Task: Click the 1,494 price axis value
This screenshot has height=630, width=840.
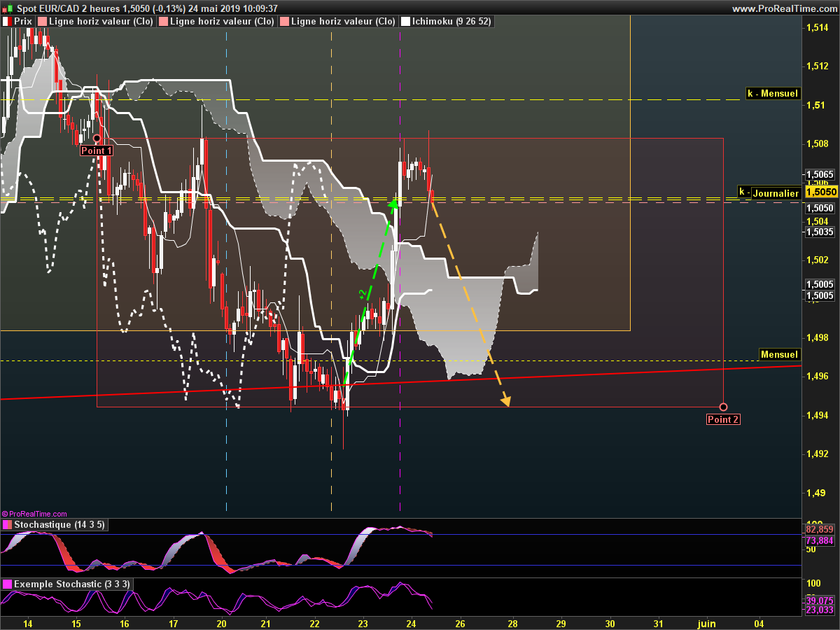Action: coord(817,416)
